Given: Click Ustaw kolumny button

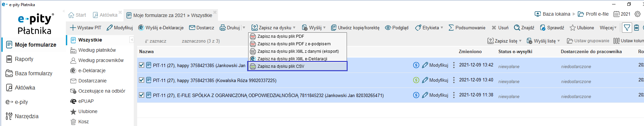Looking at the screenshot, I should (x=628, y=41).
